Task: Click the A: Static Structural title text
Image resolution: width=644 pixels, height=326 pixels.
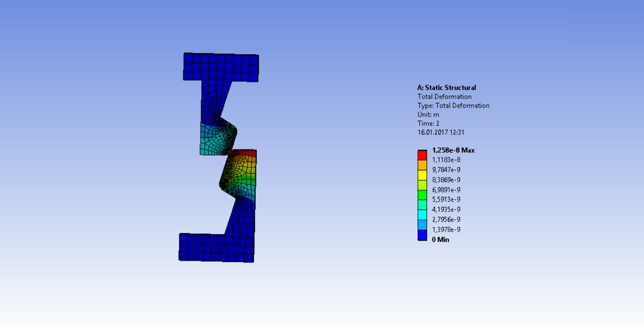Action: point(447,88)
